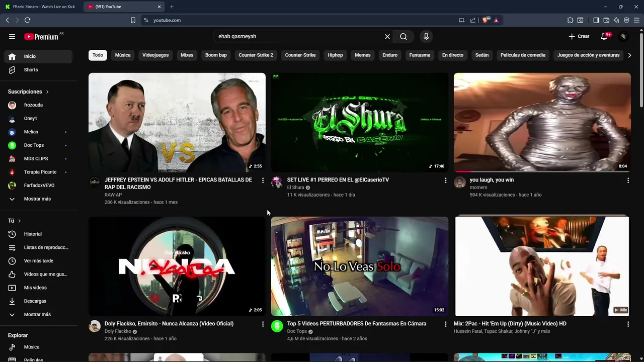This screenshot has width=644, height=362.
Task: Open options for Top 5 Videos PERTURBADORES
Action: (445, 324)
